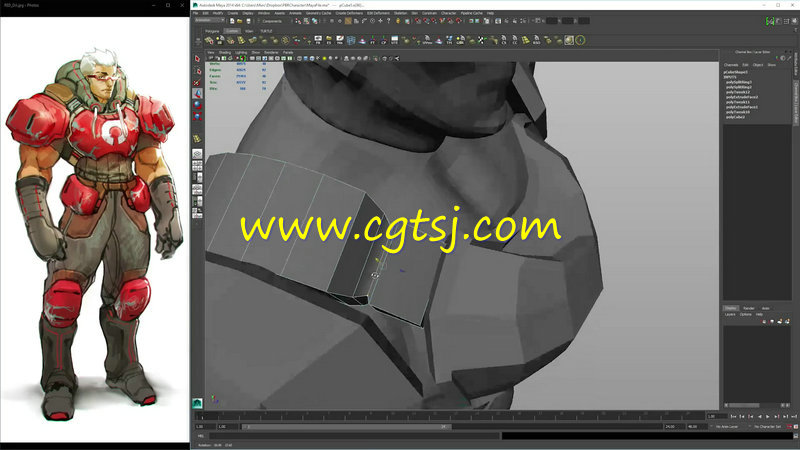Open the Create menu
This screenshot has width=800, height=450.
click(233, 13)
